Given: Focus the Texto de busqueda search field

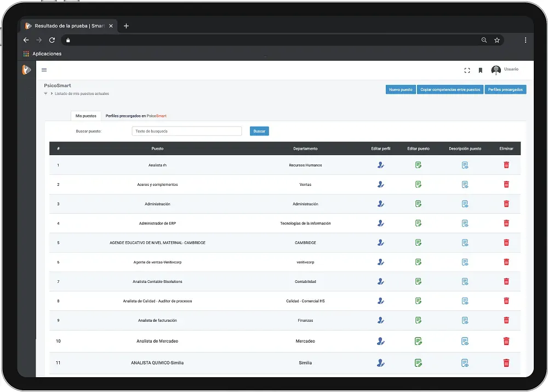Looking at the screenshot, I should (186, 131).
